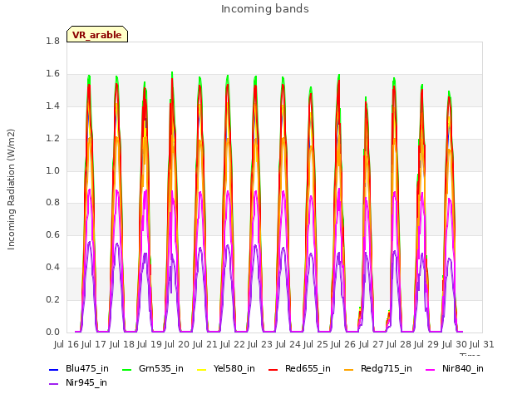
Task: Click the Jul 16 x-axis date label
Action: [x=66, y=344]
